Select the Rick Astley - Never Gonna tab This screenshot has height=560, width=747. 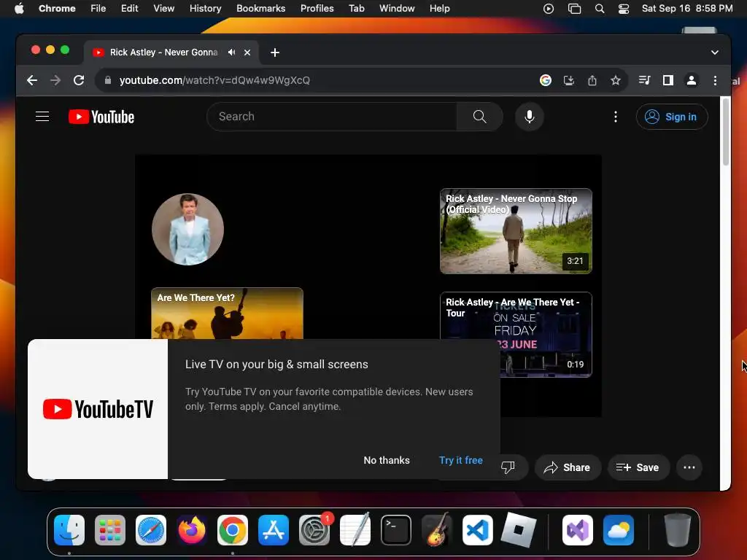[x=164, y=52]
